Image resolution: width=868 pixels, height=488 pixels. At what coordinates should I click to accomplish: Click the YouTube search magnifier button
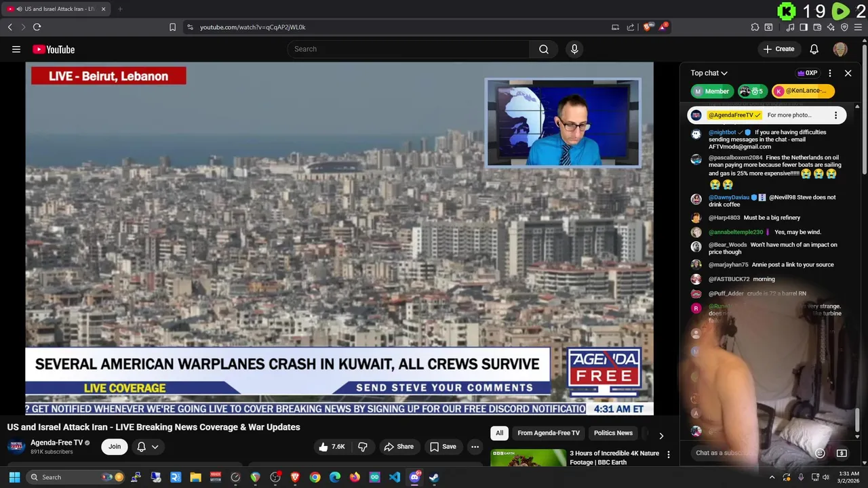(544, 49)
